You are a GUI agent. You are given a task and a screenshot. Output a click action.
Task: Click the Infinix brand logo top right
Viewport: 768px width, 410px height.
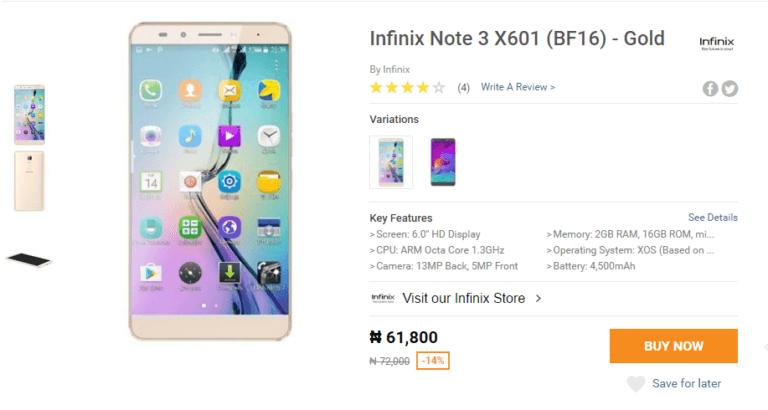tap(717, 42)
